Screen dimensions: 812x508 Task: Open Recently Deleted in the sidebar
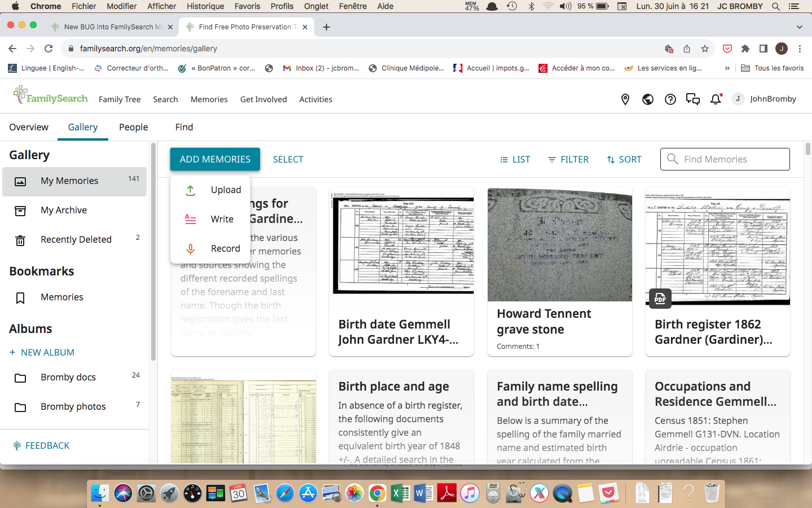pos(74,240)
